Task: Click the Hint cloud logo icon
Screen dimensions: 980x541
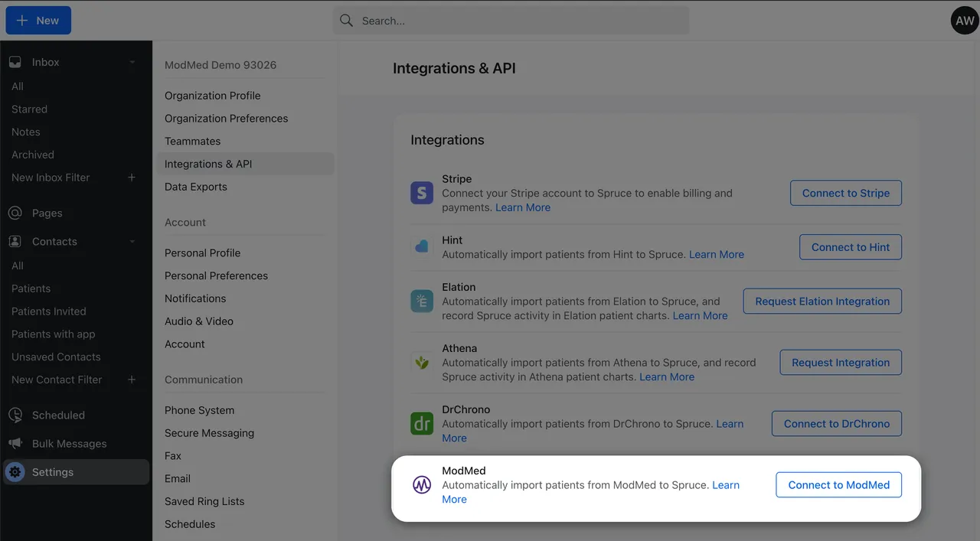Action: [422, 246]
